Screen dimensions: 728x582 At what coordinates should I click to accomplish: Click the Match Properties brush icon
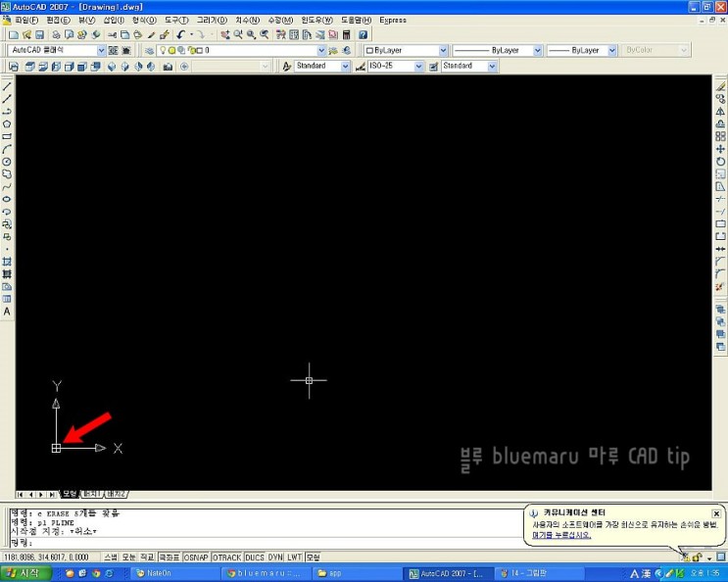[151, 35]
